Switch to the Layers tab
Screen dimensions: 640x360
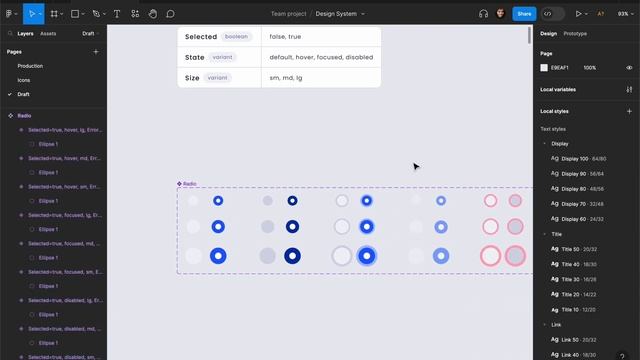pos(25,33)
